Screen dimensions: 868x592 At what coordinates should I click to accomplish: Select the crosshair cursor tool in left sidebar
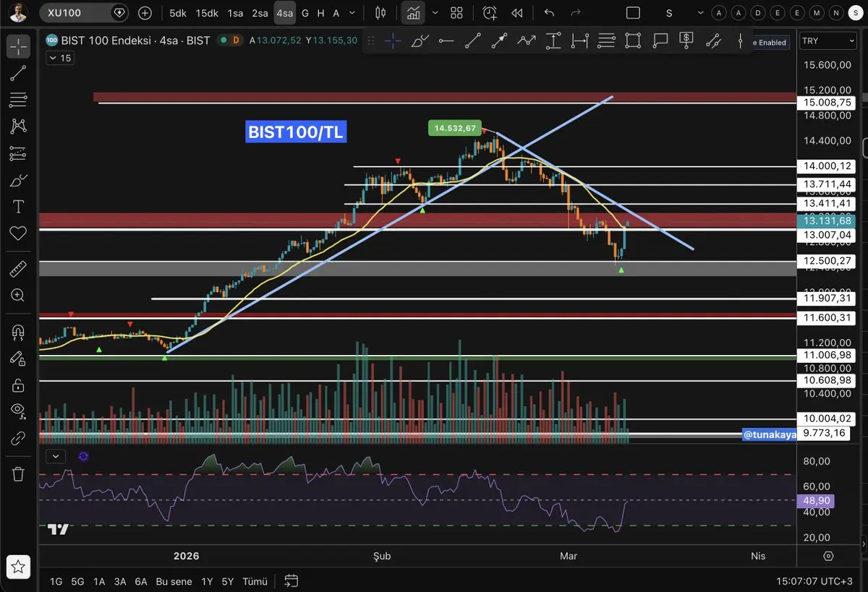coord(18,46)
